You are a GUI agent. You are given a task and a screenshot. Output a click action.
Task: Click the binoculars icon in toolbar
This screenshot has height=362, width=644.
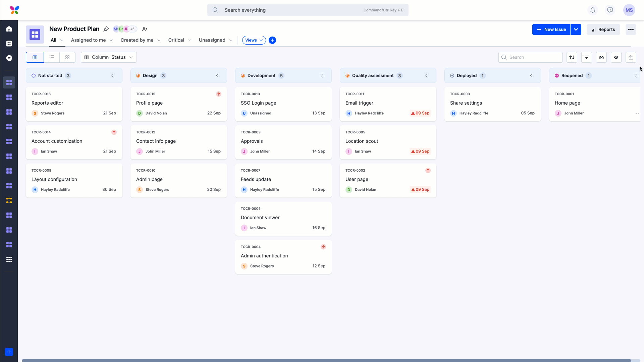click(x=601, y=57)
